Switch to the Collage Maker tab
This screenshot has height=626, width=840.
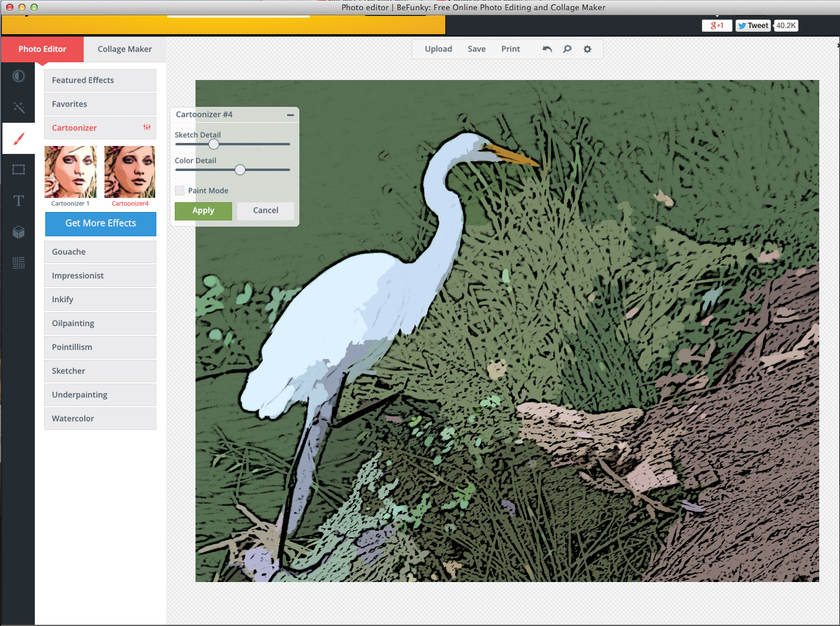[x=125, y=49]
